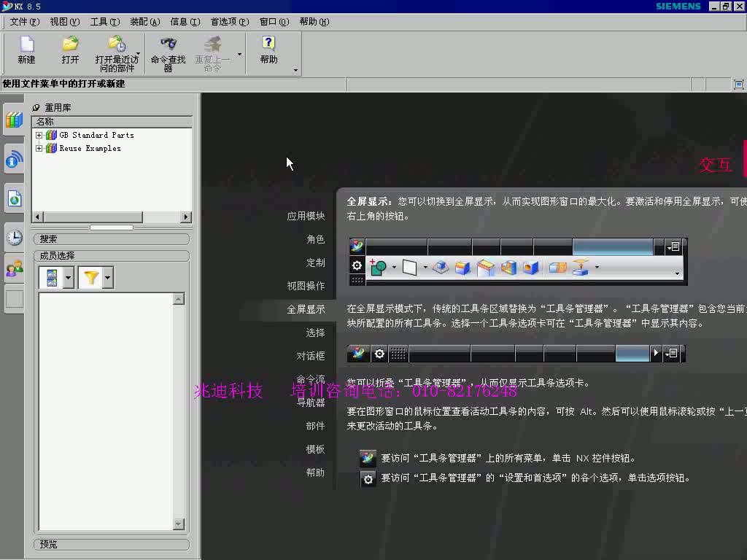This screenshot has height=560, width=747.
Task: Open the Roles sidebar tab
Action: pos(14,268)
